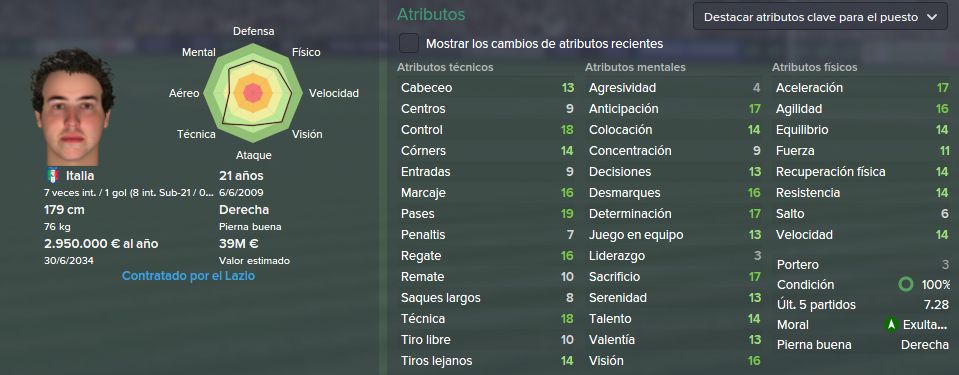
Task: Click the player face portrait
Action: click(72, 107)
